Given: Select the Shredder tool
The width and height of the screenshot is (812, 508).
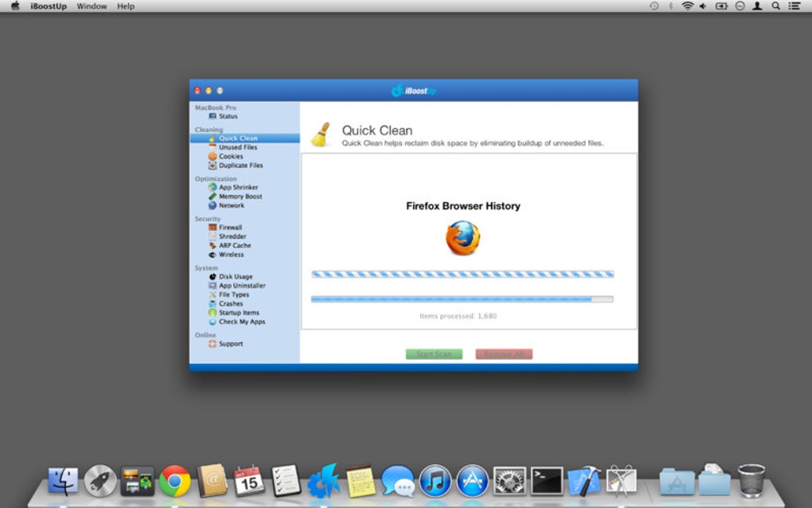Looking at the screenshot, I should click(234, 236).
